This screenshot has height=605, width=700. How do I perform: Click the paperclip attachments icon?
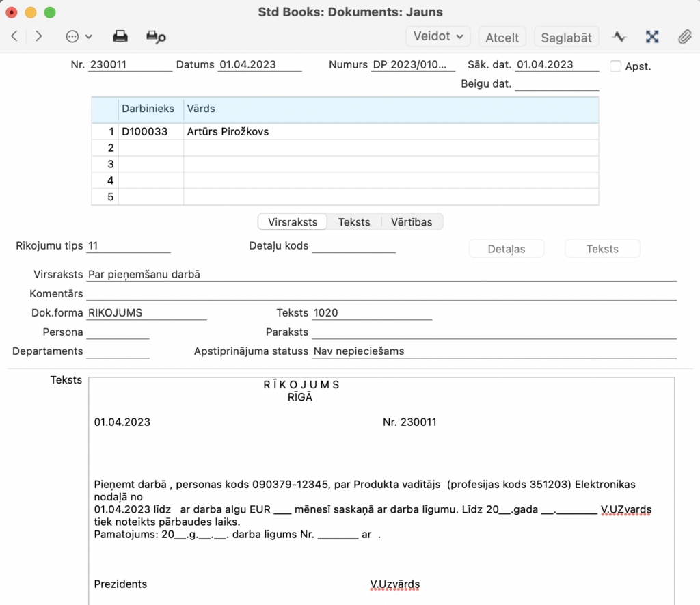point(684,37)
